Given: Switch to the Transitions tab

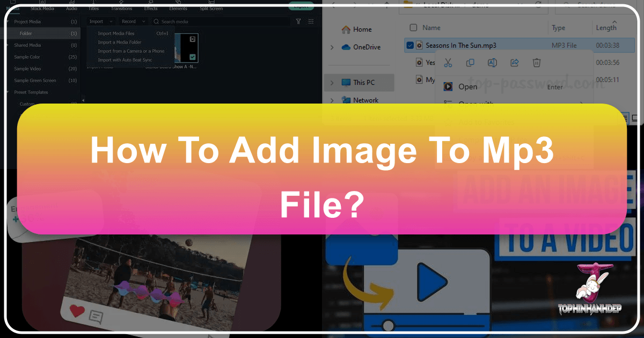Looking at the screenshot, I should [121, 9].
